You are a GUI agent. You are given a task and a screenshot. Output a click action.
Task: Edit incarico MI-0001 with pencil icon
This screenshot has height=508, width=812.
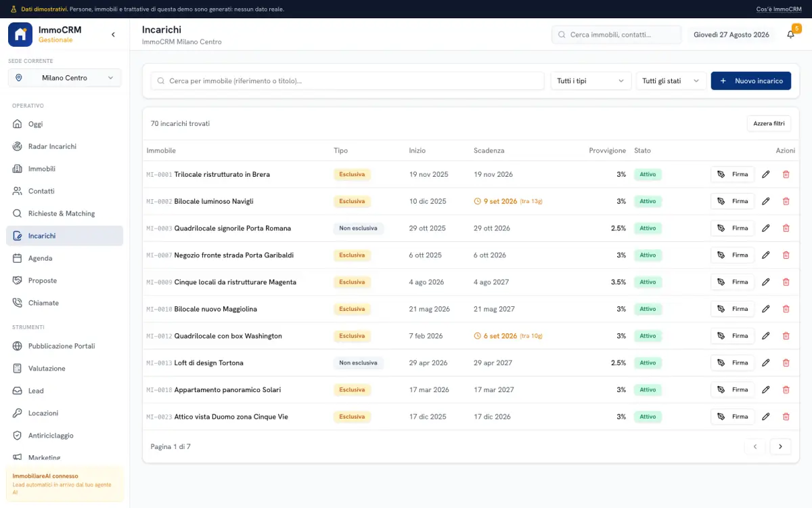click(766, 174)
